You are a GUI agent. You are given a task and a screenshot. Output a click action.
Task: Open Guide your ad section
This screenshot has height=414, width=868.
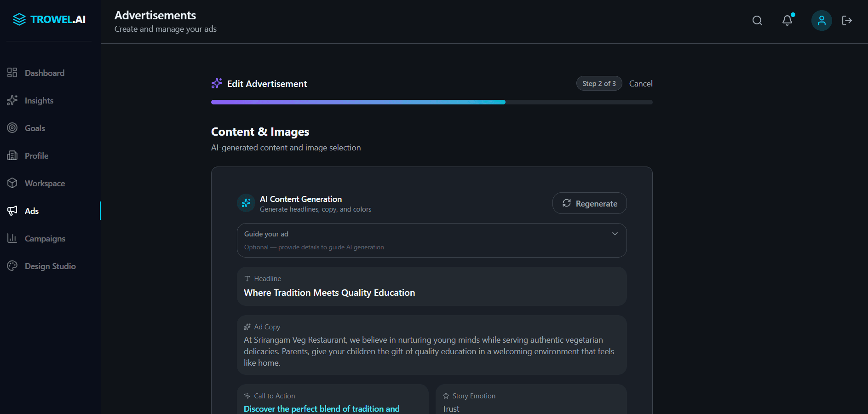click(x=431, y=240)
